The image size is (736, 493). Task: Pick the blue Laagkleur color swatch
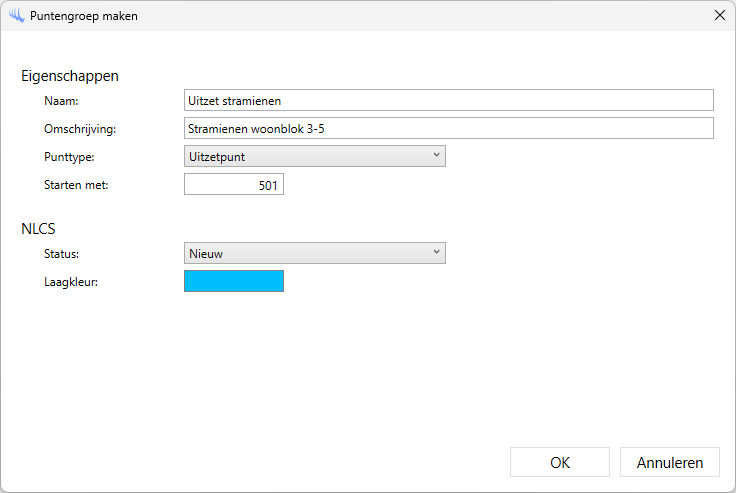pyautogui.click(x=234, y=281)
